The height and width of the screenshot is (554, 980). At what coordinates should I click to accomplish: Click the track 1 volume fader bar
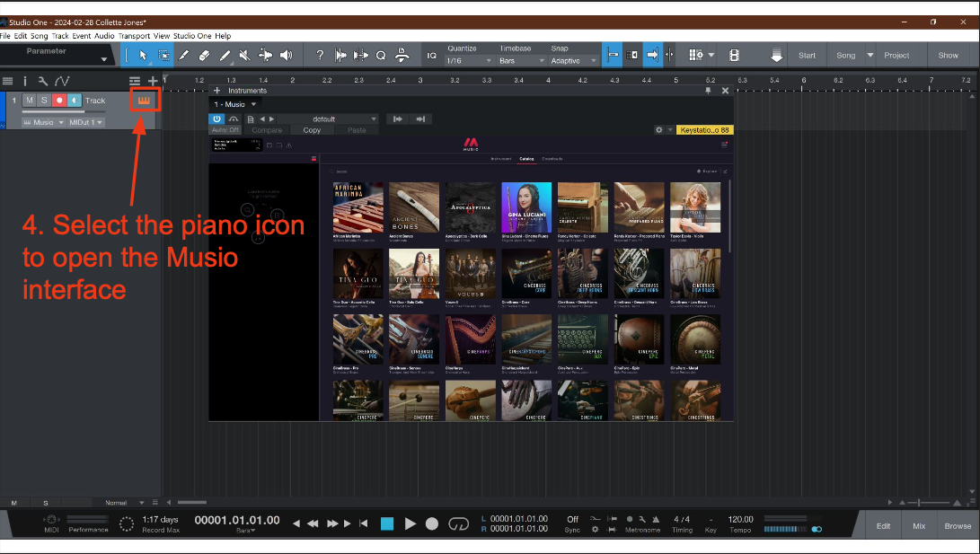point(62,111)
